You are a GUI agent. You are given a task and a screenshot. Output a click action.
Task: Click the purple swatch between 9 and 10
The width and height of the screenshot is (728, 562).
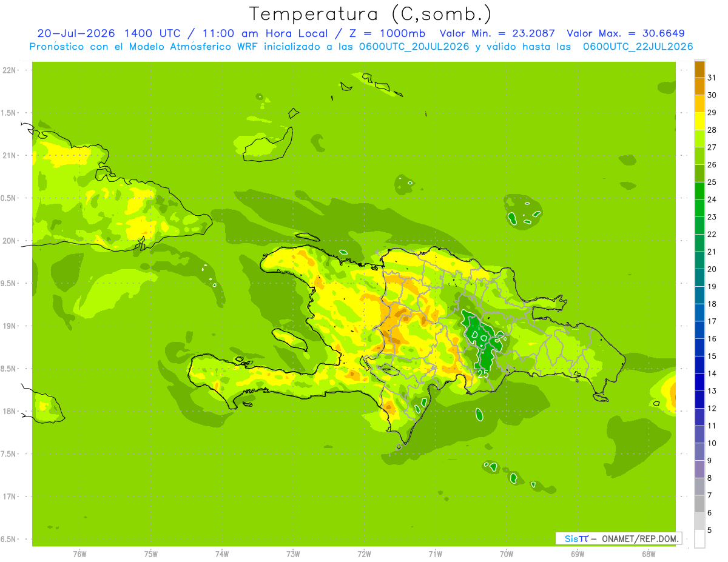(699, 452)
